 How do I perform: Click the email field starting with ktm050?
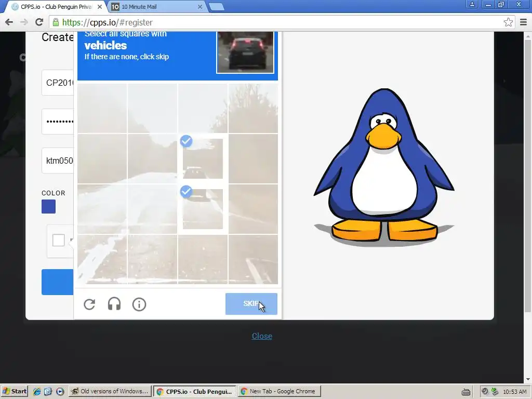pyautogui.click(x=57, y=161)
